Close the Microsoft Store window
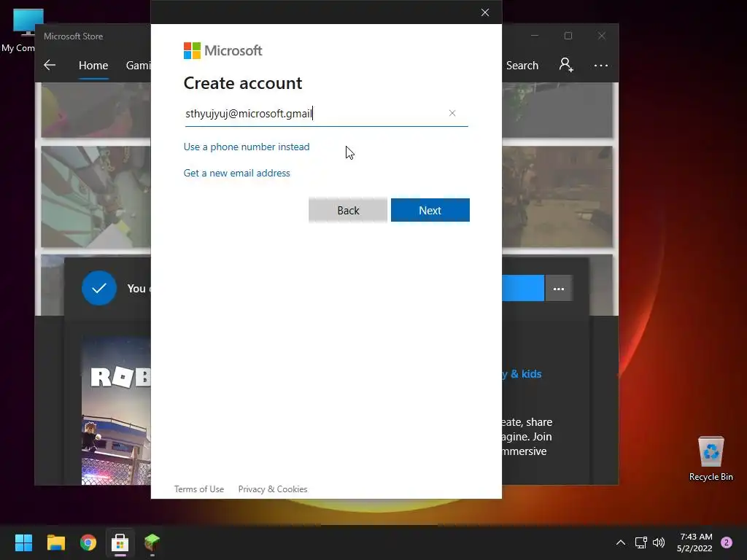 point(602,36)
